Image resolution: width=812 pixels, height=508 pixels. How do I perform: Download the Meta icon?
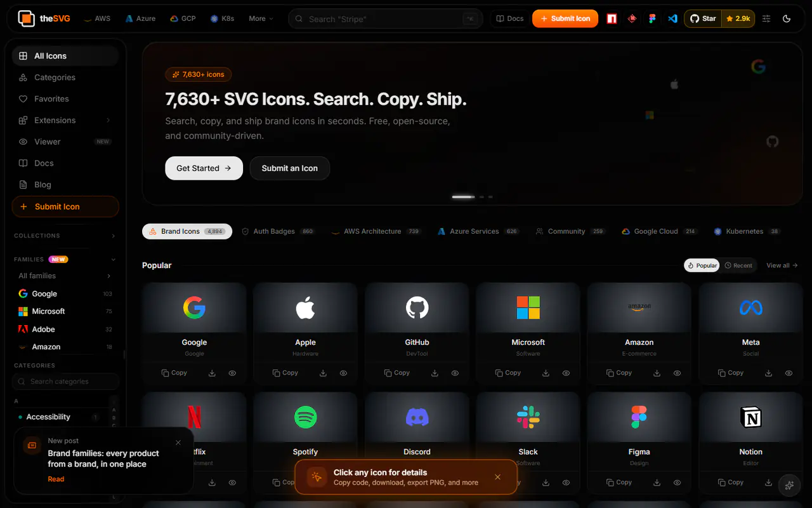[768, 373]
